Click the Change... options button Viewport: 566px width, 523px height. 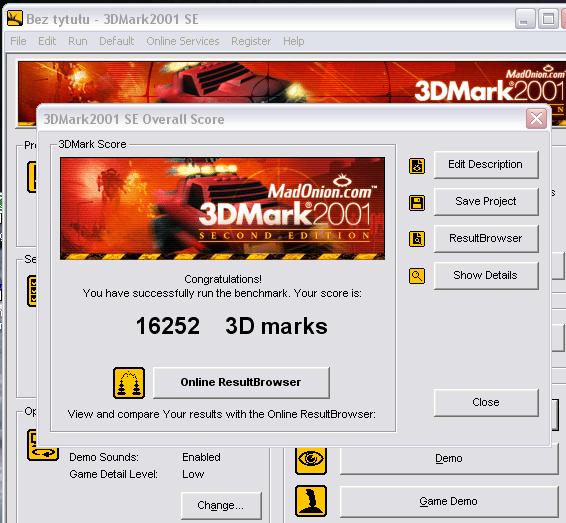pos(221,505)
